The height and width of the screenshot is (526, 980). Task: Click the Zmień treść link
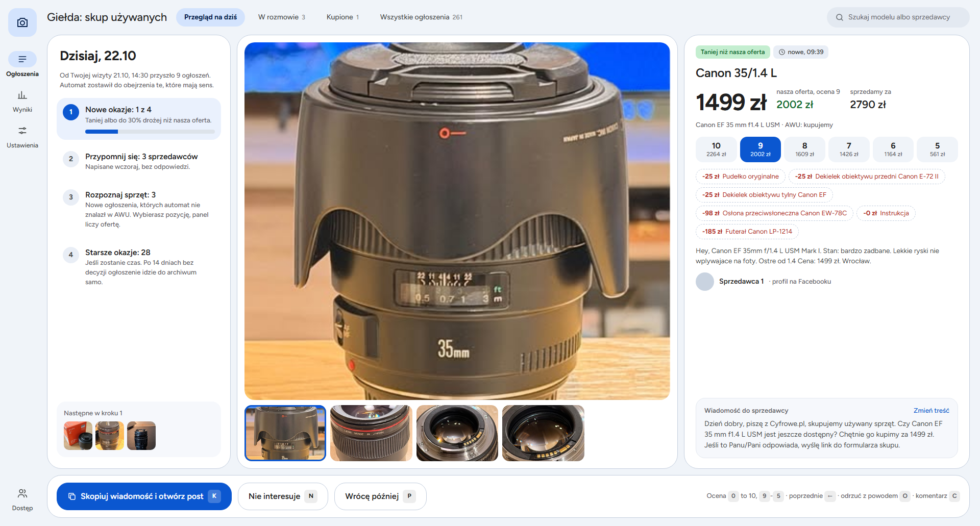[x=932, y=411]
